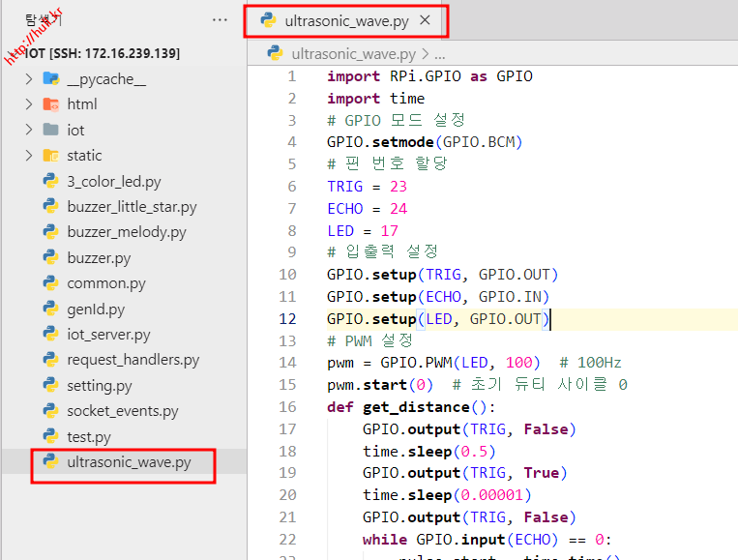Open iot_server.py file
The height and width of the screenshot is (560, 738).
coord(108,335)
